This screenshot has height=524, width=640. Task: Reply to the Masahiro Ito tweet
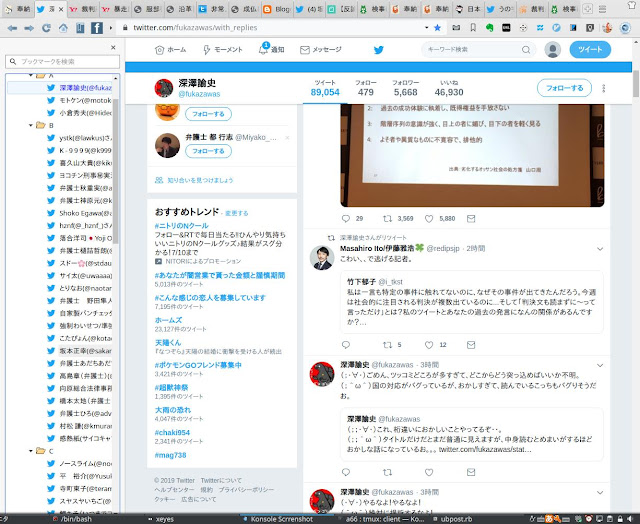click(346, 345)
